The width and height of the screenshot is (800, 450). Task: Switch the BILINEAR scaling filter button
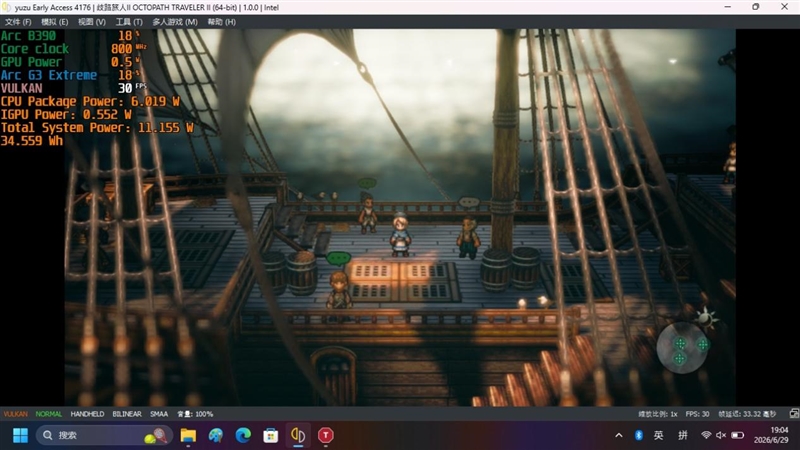tap(127, 414)
